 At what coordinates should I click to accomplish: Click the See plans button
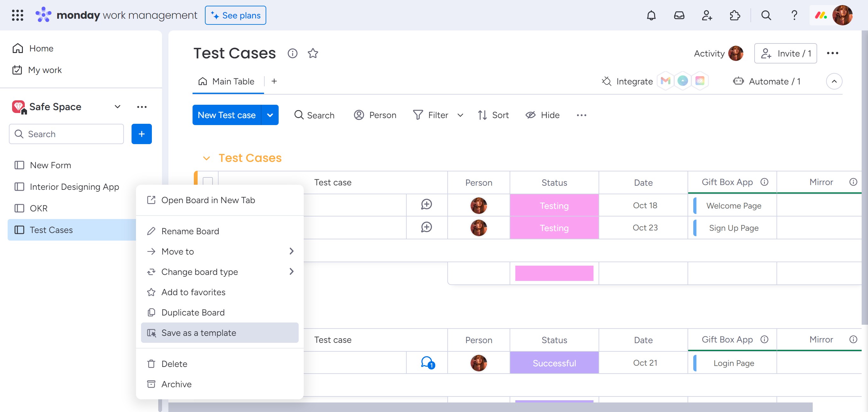(235, 15)
